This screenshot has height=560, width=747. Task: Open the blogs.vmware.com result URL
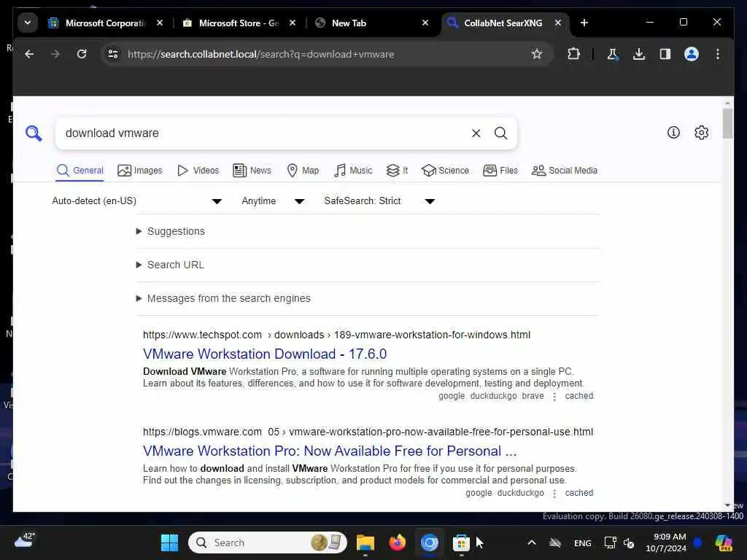368,432
